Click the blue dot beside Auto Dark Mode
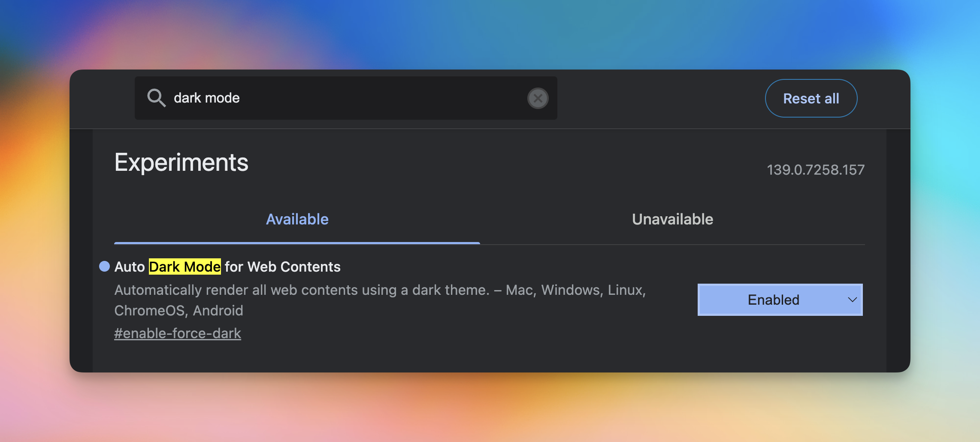The height and width of the screenshot is (442, 980). coord(104,266)
